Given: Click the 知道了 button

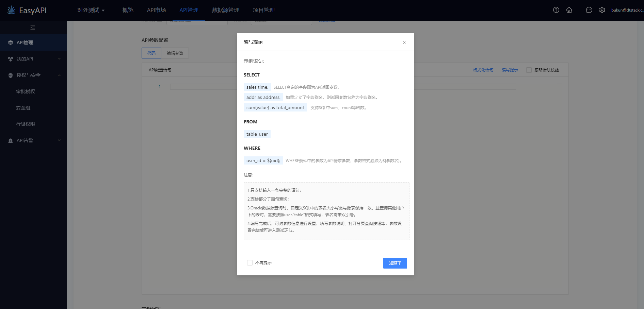Looking at the screenshot, I should [395, 263].
